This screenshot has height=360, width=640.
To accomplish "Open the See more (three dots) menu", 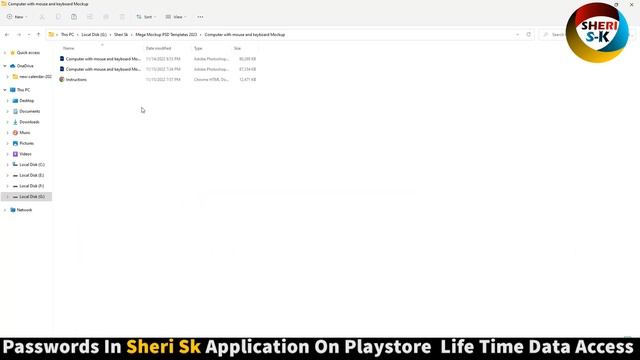I will pyautogui.click(x=200, y=17).
